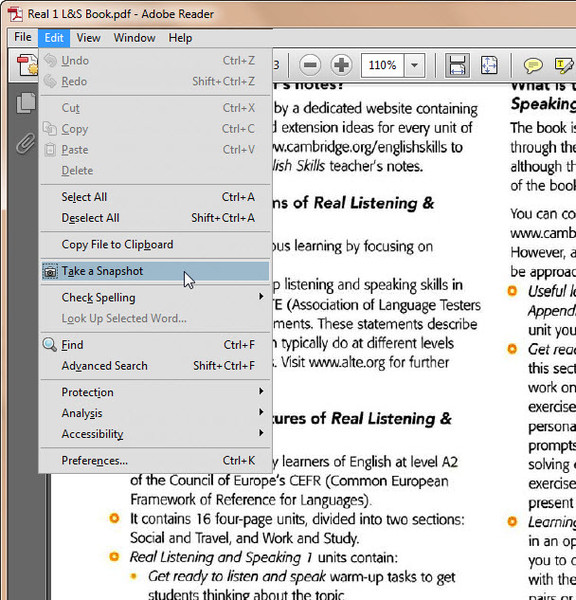Select Copy File to Clipboard
Image resolution: width=576 pixels, height=600 pixels.
pos(155,245)
